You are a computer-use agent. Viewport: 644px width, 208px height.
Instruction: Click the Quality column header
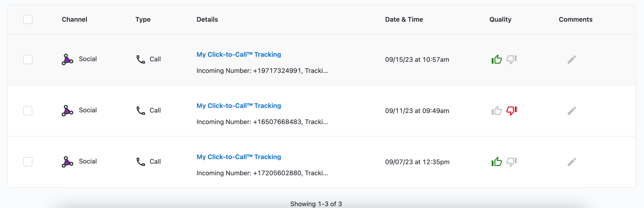500,19
